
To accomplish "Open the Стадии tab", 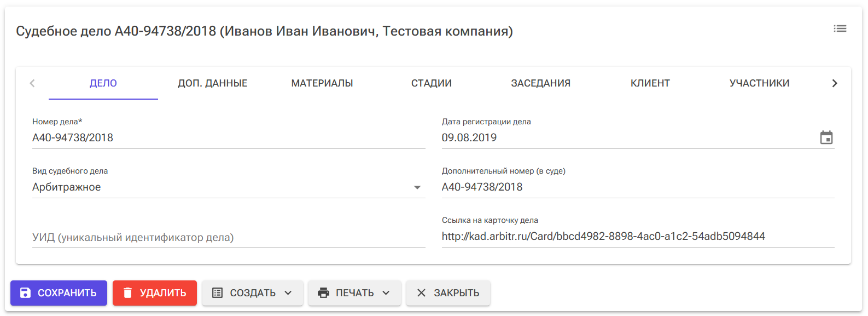I will [x=432, y=83].
